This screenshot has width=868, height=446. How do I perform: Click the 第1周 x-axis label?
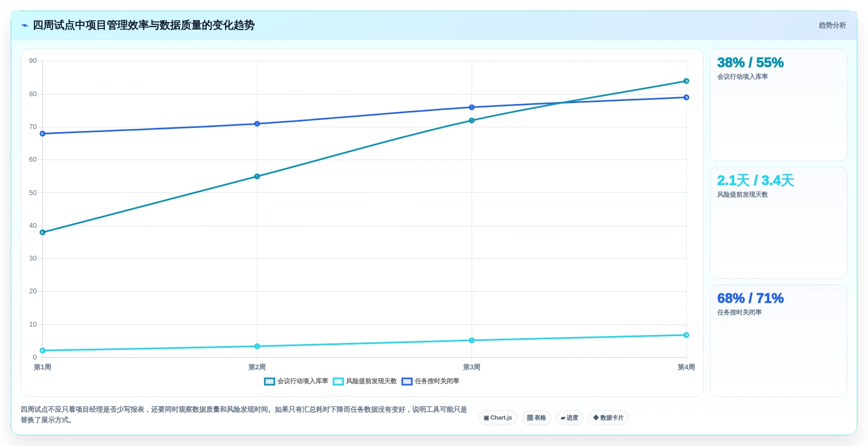(42, 367)
